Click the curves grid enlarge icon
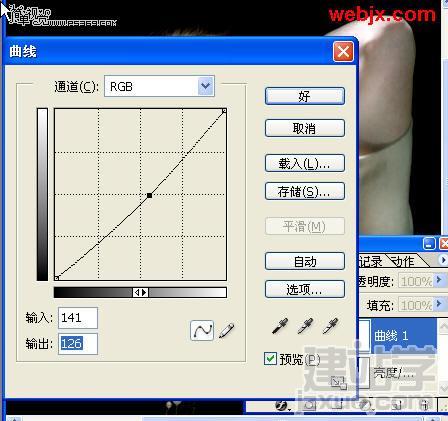The image size is (448, 421). pos(338,383)
